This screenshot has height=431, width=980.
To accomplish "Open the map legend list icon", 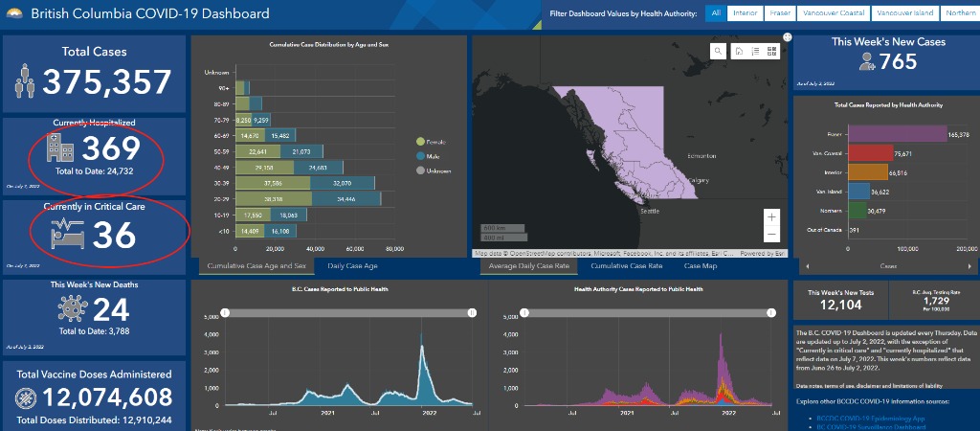I will click(x=754, y=52).
